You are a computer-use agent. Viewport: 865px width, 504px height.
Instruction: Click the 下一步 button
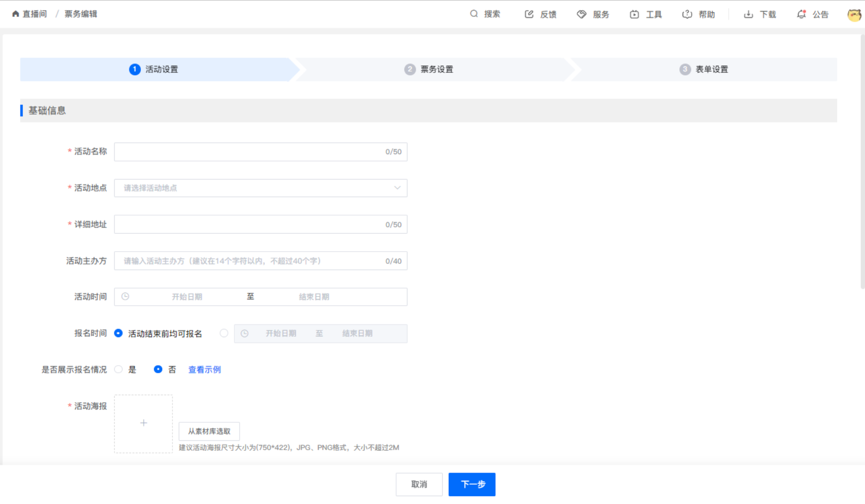472,484
